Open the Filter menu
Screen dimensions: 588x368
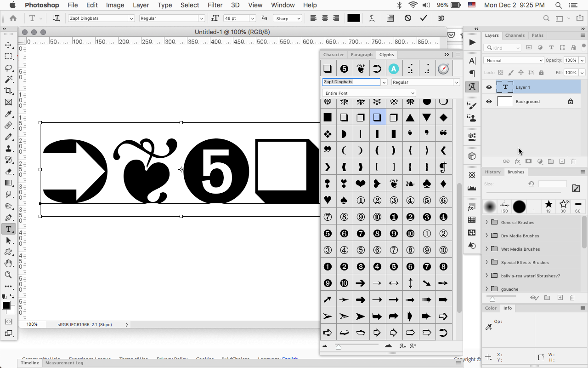click(215, 5)
